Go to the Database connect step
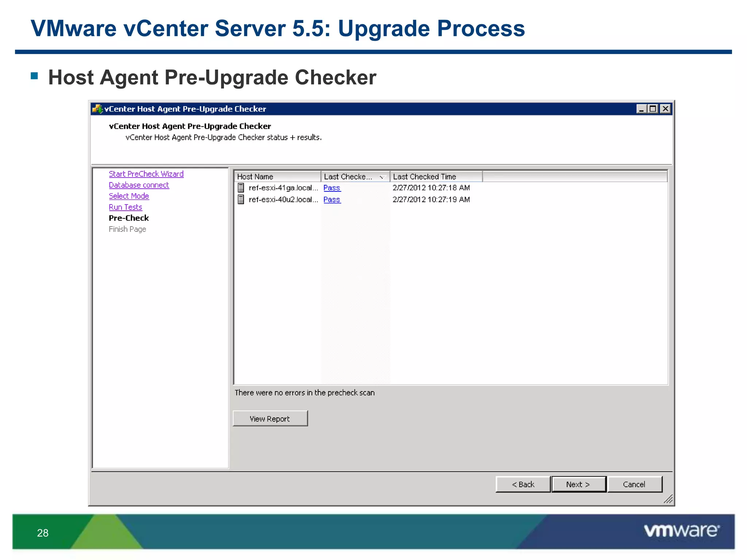747x560 pixels. pyautogui.click(x=139, y=185)
